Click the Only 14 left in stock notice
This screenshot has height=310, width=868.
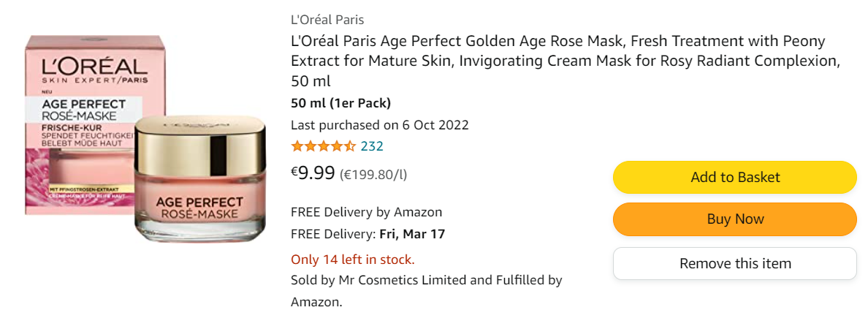pyautogui.click(x=352, y=260)
